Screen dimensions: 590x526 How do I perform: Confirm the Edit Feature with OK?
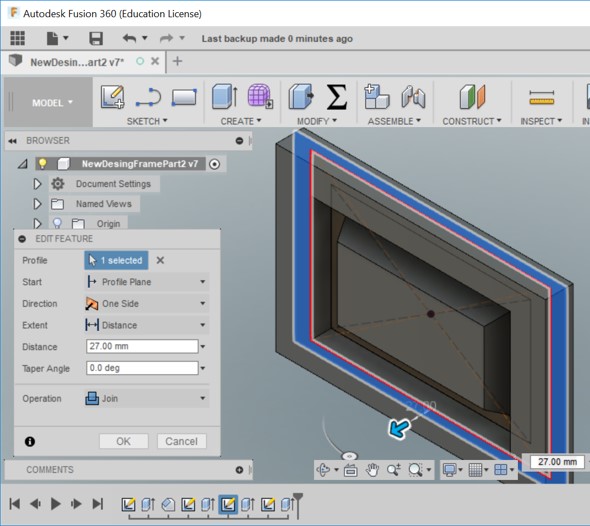point(123,441)
